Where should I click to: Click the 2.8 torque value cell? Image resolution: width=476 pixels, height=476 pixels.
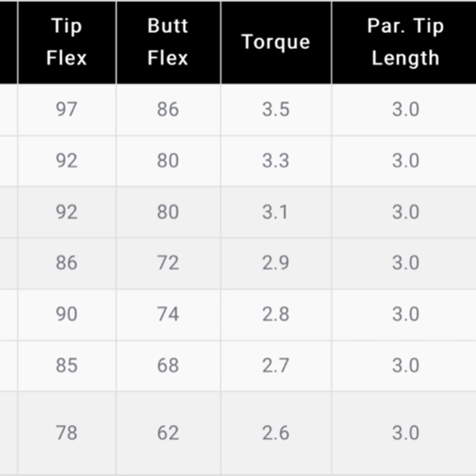[276, 314]
